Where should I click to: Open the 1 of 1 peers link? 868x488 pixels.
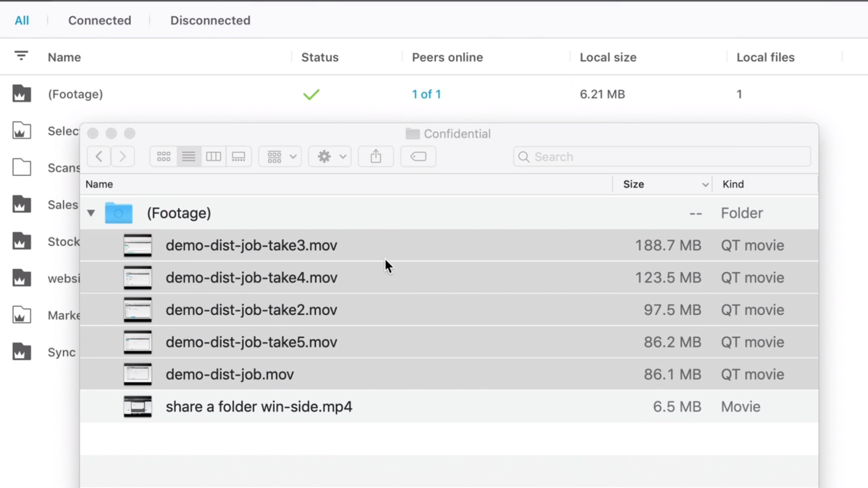coord(426,94)
